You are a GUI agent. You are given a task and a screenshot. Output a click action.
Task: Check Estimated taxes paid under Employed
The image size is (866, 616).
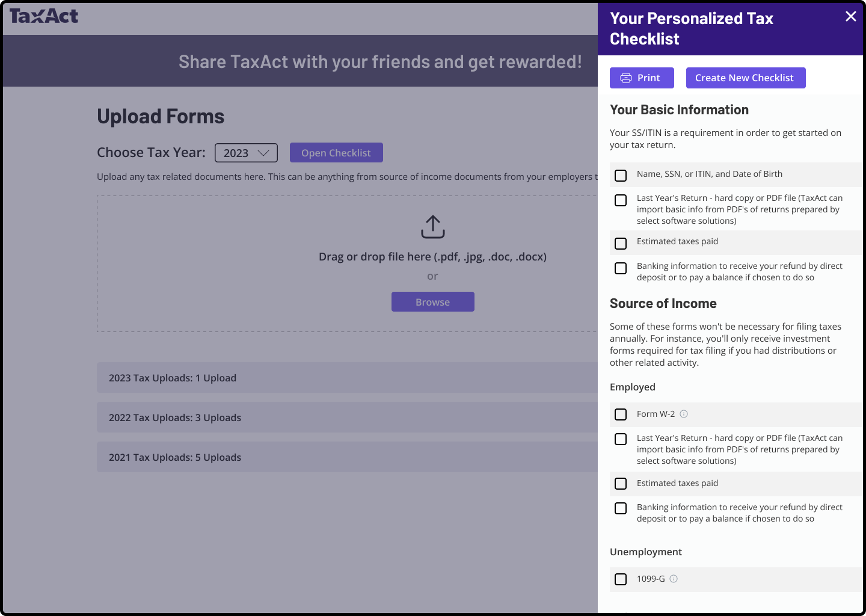621,484
